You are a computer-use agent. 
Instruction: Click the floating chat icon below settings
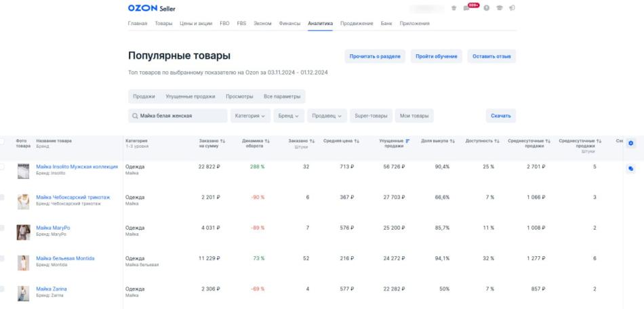[630, 169]
